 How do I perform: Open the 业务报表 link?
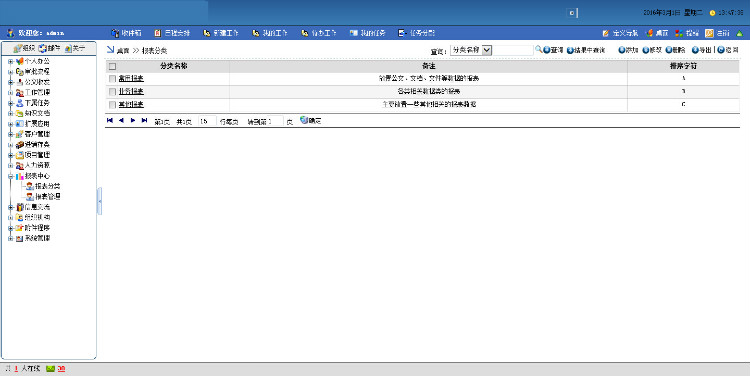pyautogui.click(x=131, y=91)
